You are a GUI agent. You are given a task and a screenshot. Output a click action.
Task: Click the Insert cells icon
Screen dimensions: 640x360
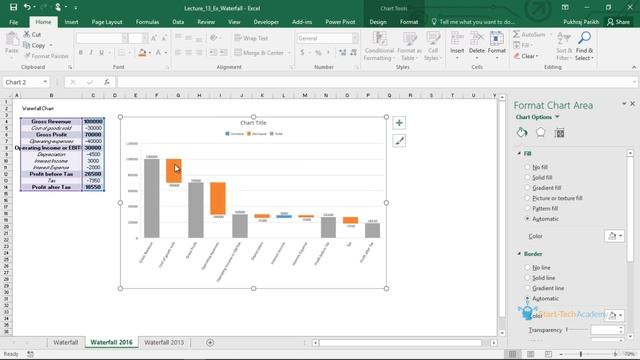(457, 40)
